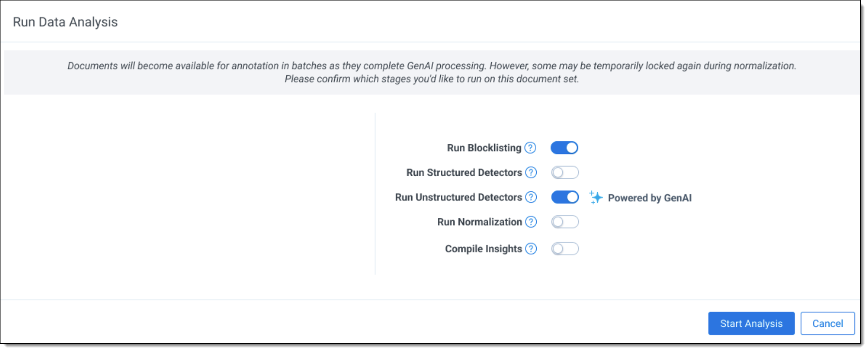The width and height of the screenshot is (868, 351).
Task: Switch on Compile Insights
Action: pos(565,249)
